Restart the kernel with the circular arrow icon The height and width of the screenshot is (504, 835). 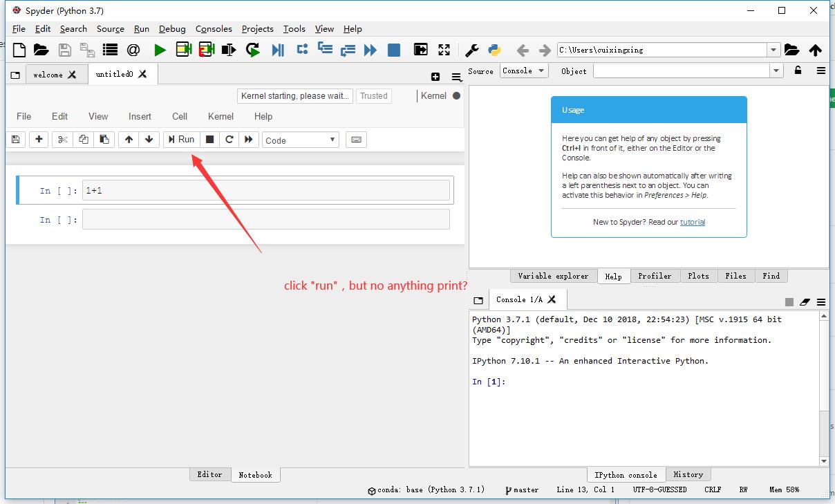(x=229, y=139)
